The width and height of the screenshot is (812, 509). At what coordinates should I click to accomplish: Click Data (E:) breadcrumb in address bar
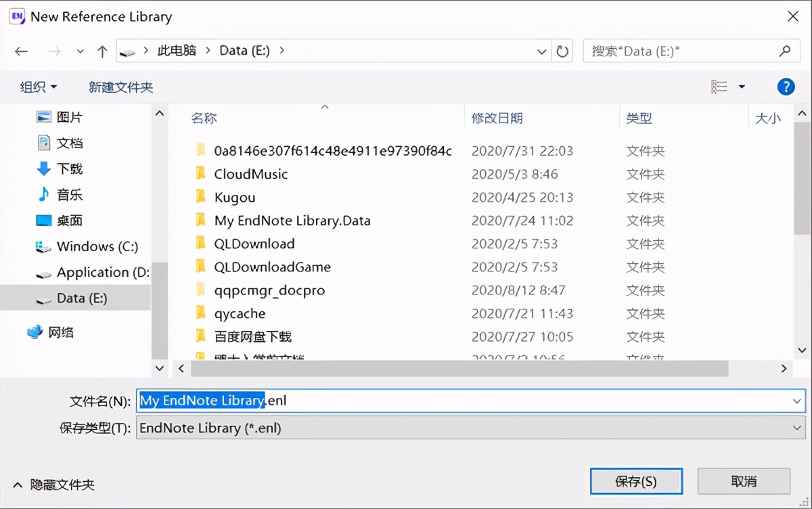244,51
